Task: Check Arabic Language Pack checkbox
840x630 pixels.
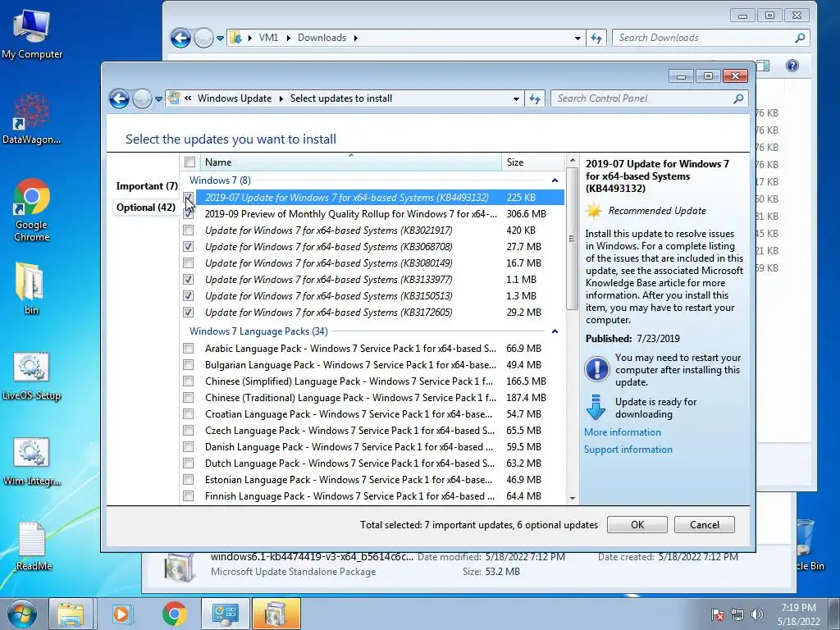Action: tap(188, 348)
